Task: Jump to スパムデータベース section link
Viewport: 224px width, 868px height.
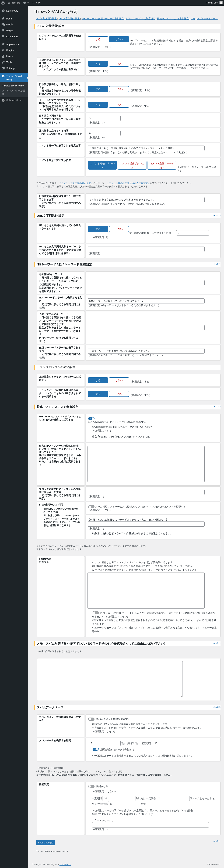Action: click(207, 19)
